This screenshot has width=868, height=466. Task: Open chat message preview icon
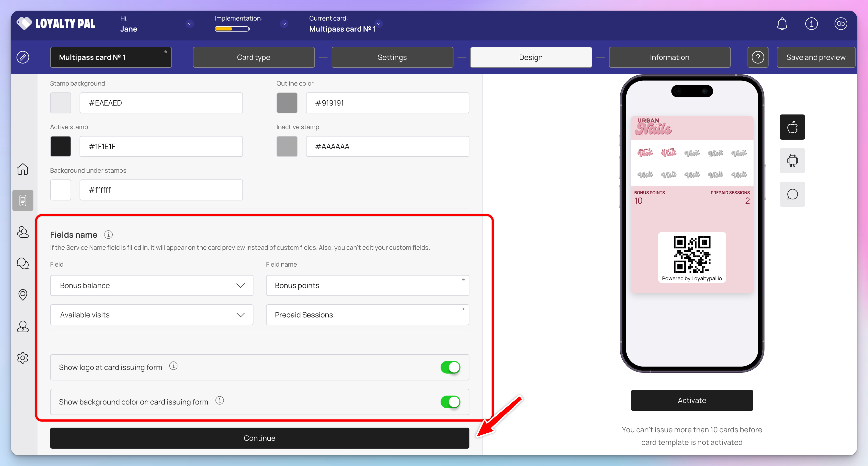(792, 194)
